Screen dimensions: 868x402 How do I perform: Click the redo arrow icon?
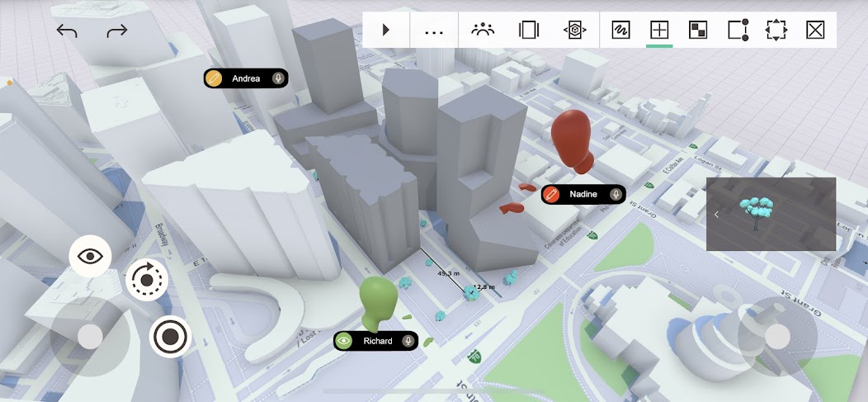[x=117, y=31]
